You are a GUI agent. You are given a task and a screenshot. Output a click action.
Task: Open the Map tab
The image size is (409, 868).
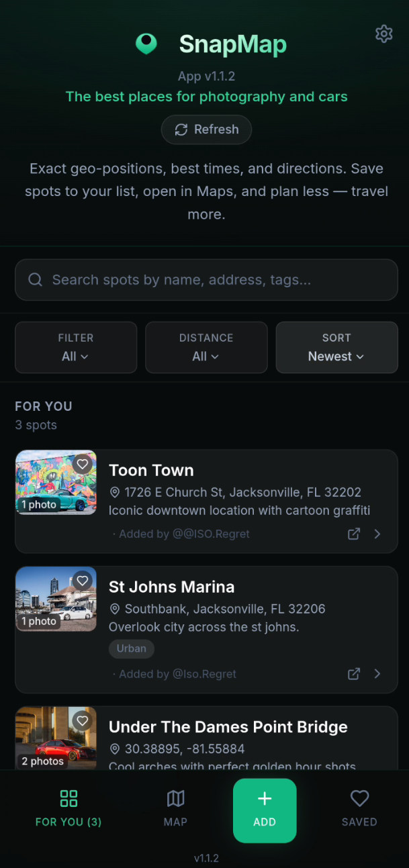click(175, 810)
